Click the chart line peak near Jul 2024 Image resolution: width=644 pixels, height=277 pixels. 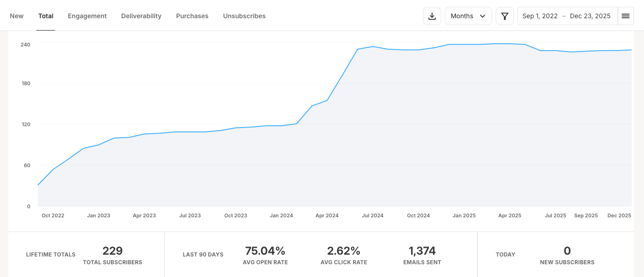(x=372, y=46)
